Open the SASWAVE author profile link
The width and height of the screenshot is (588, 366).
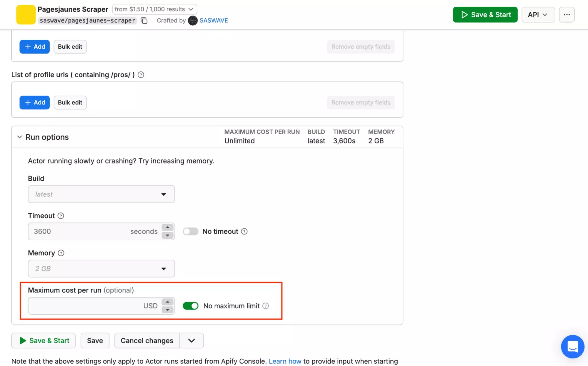point(214,21)
